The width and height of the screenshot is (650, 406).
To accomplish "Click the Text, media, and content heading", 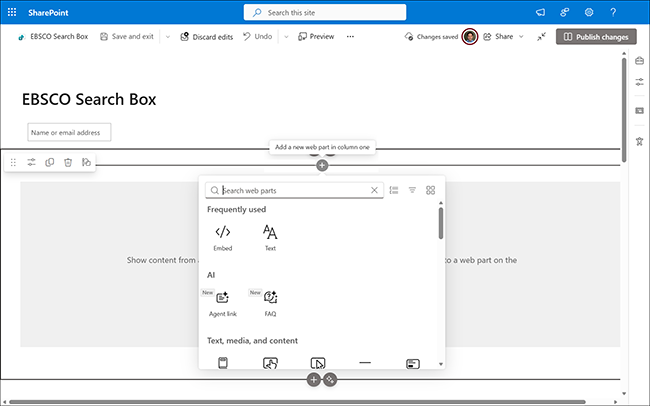I will tap(252, 340).
